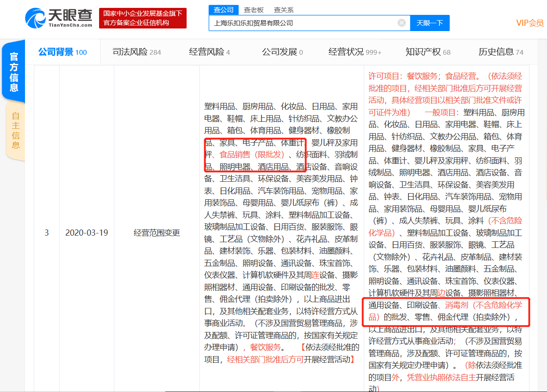Open the VIP会员 link

(x=529, y=23)
